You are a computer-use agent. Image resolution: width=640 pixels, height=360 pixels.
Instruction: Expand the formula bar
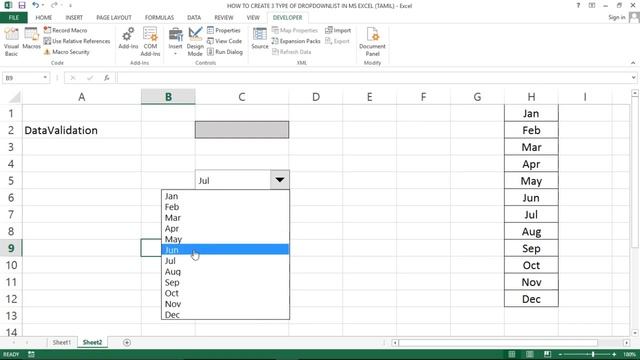pyautogui.click(x=633, y=78)
